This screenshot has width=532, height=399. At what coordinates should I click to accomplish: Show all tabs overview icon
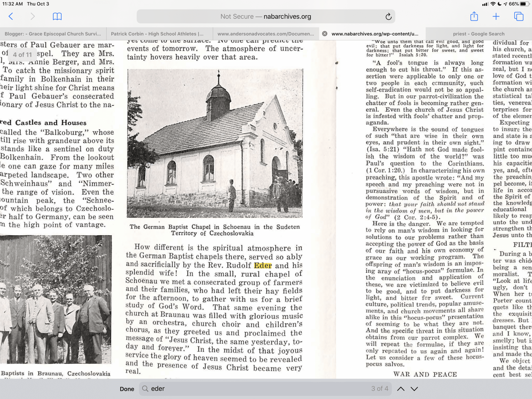[518, 16]
